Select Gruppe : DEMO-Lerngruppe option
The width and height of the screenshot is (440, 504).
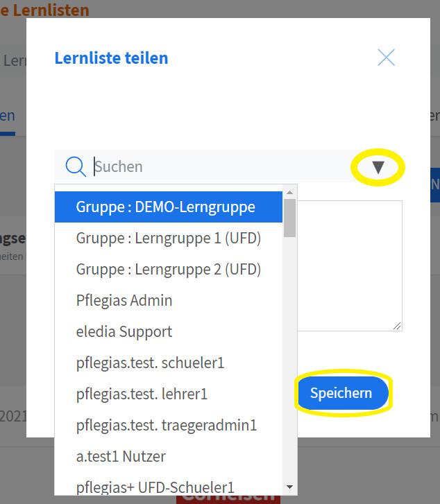coord(165,207)
